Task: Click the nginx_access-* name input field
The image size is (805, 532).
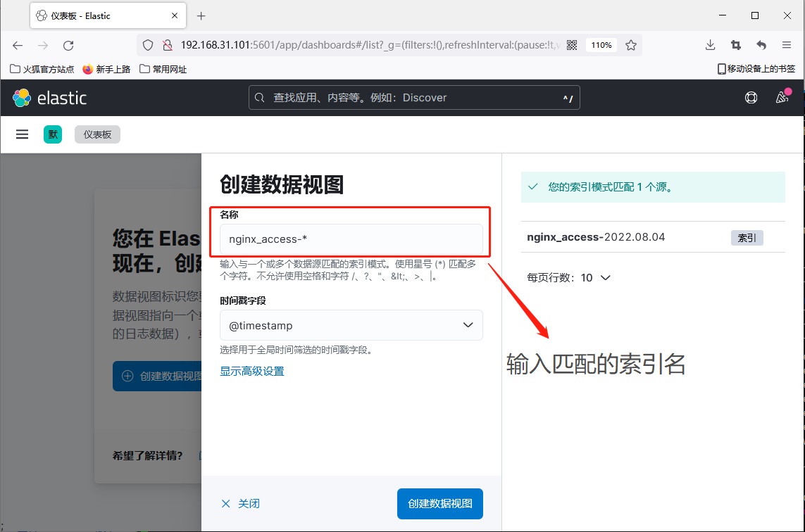Action: coord(351,239)
